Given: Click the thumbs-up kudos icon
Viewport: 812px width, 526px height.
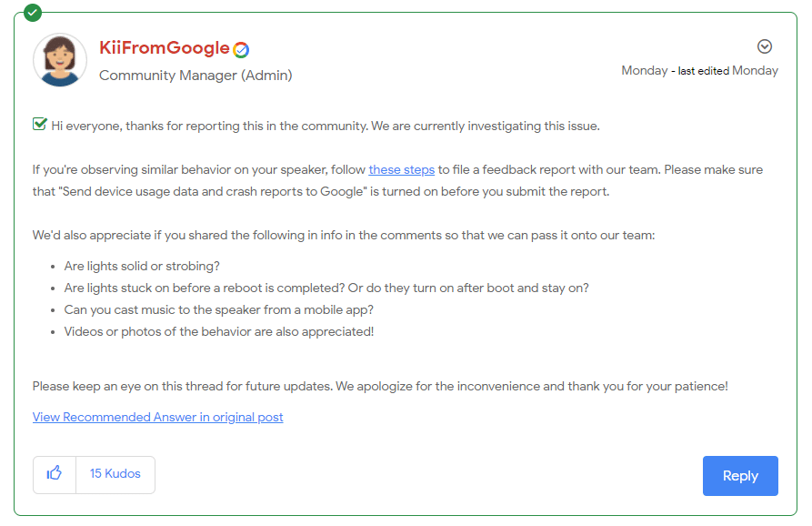Looking at the screenshot, I should click(55, 473).
